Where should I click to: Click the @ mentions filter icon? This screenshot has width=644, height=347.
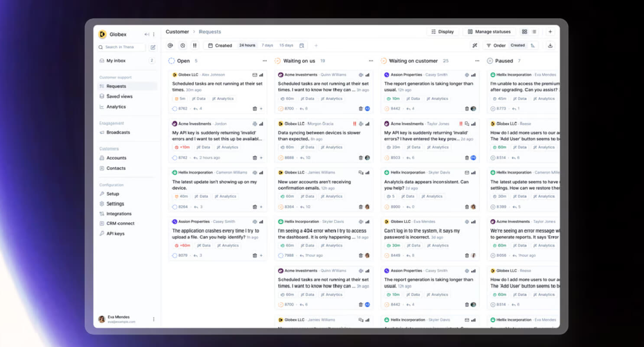[170, 45]
